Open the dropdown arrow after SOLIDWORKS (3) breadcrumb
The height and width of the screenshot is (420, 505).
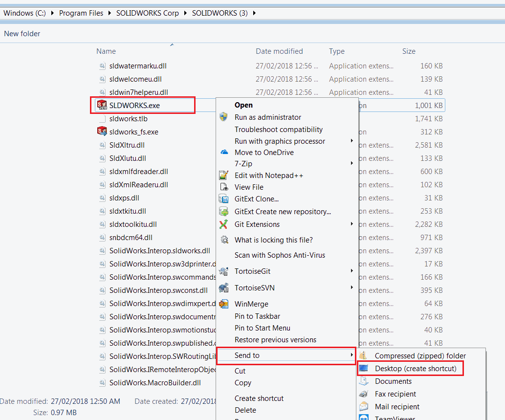pyautogui.click(x=254, y=13)
